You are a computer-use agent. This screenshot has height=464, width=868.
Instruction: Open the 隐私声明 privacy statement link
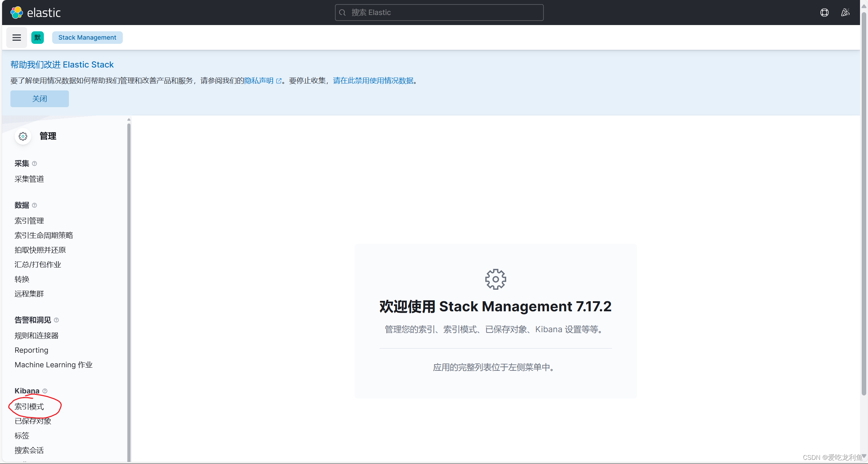(259, 81)
